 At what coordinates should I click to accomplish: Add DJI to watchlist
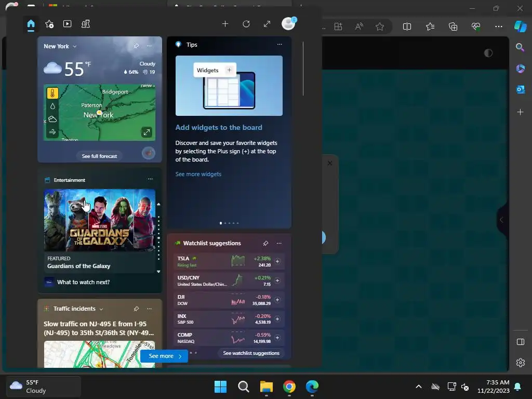[277, 300]
